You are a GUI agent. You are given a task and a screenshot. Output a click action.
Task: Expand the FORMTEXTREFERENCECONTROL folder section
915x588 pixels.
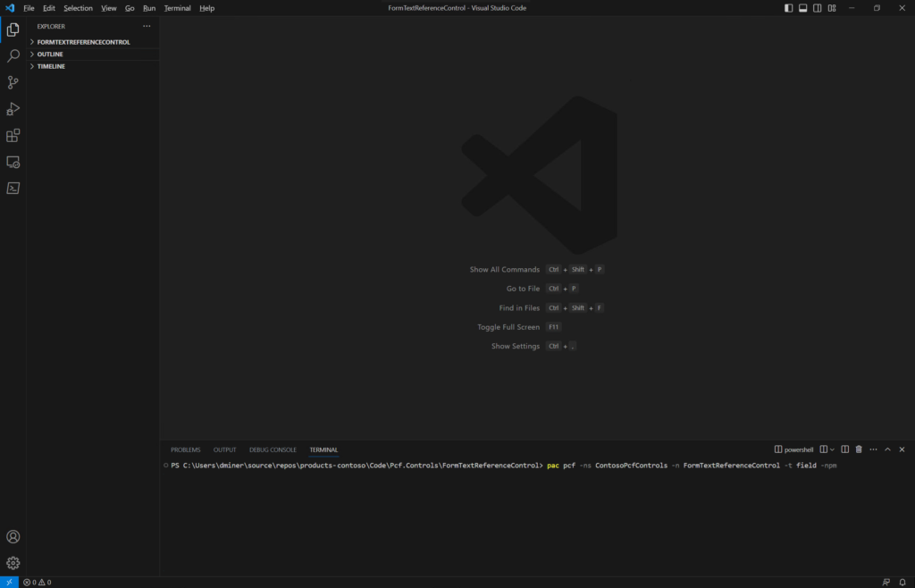[83, 42]
